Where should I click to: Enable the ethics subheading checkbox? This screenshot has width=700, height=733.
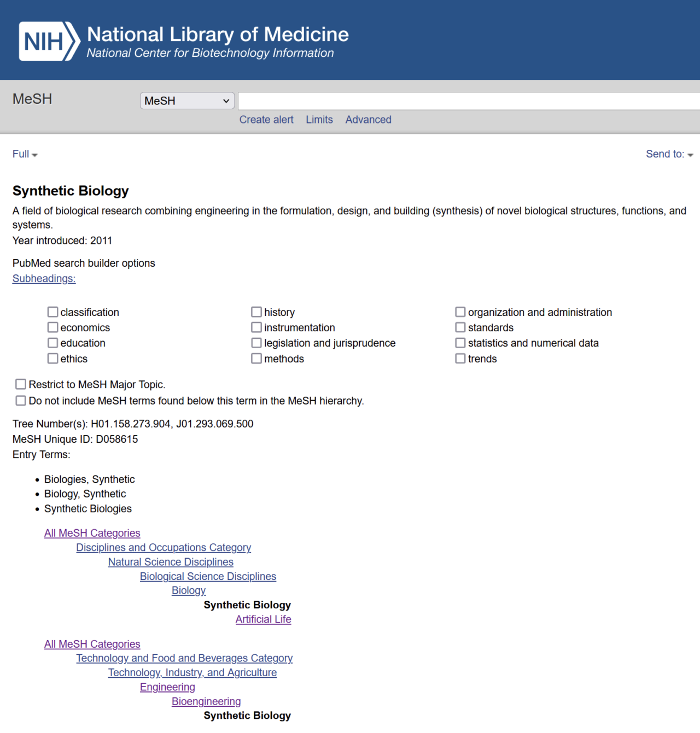click(52, 359)
